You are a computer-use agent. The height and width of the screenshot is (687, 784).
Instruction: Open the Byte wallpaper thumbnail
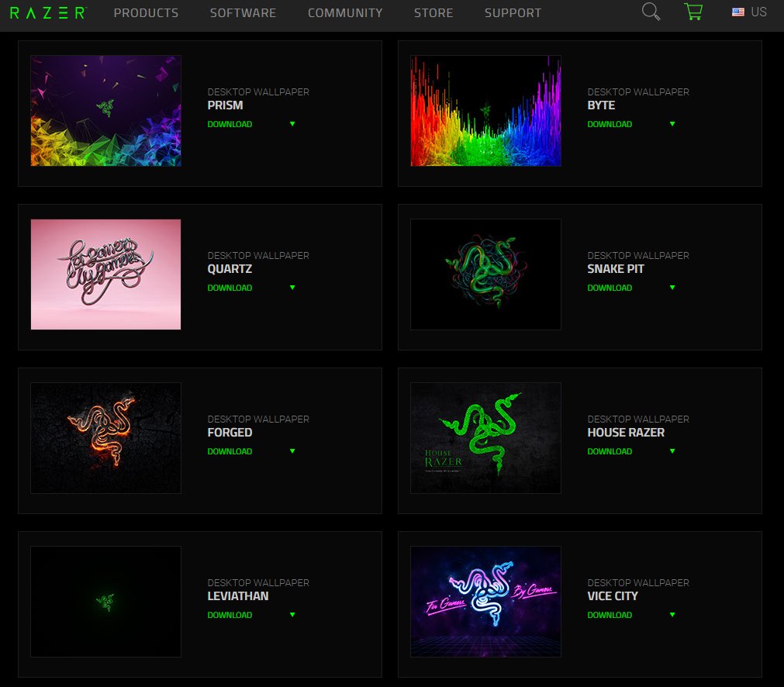[x=485, y=111]
